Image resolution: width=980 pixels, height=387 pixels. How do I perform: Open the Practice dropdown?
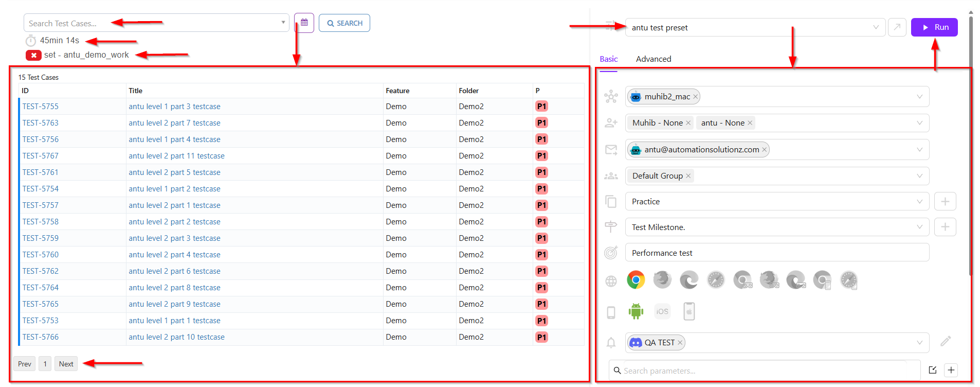pyautogui.click(x=919, y=202)
